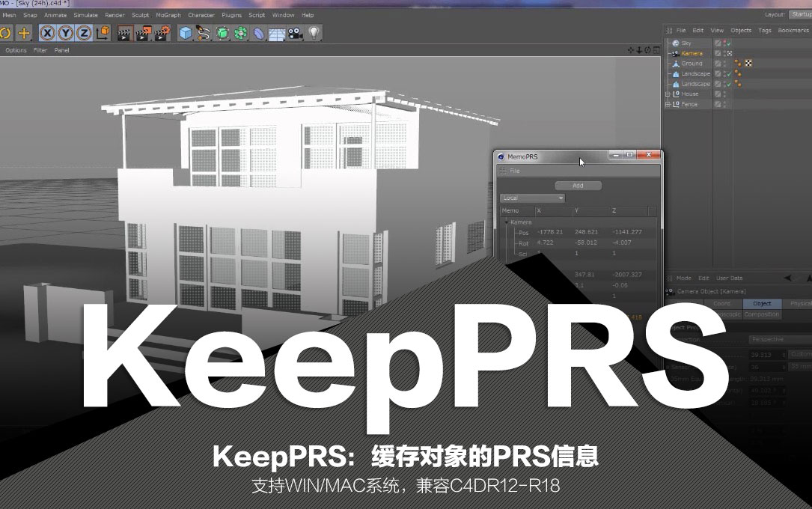Click the Startup layout button top right
812x509 pixels.
click(802, 13)
